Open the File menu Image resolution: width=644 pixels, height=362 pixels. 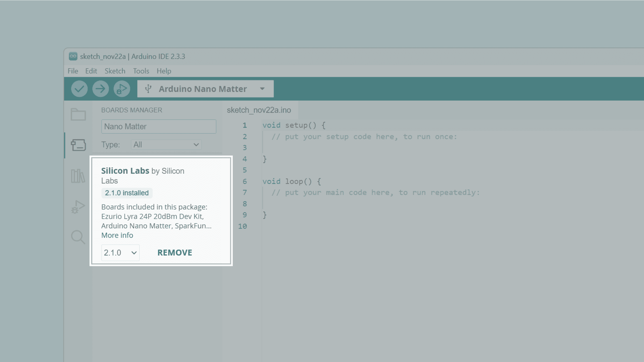(72, 71)
